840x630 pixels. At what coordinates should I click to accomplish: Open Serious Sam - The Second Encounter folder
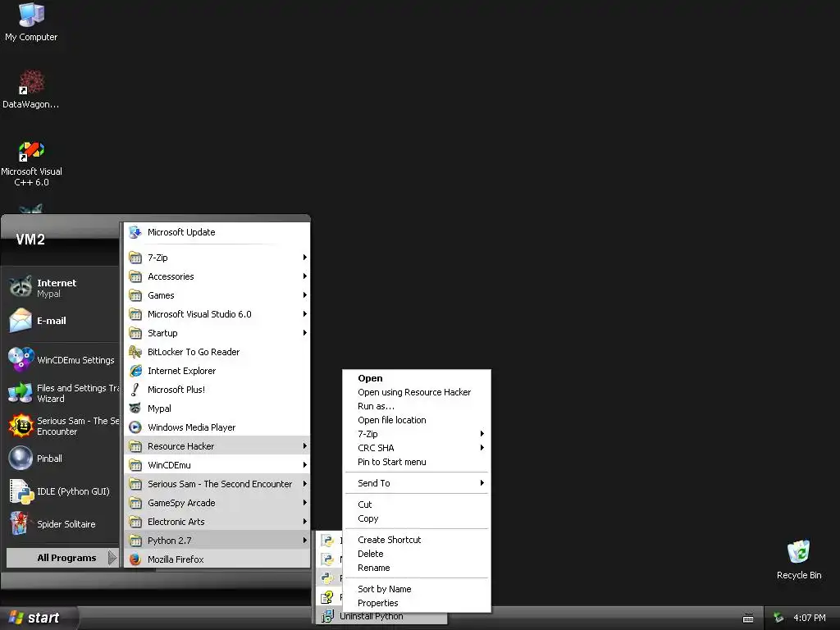tap(217, 484)
